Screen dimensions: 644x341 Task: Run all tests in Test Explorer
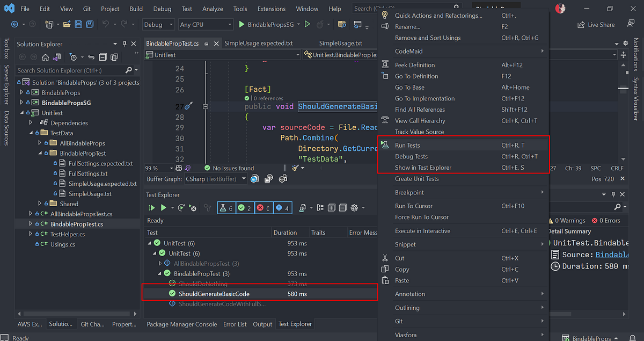point(151,208)
